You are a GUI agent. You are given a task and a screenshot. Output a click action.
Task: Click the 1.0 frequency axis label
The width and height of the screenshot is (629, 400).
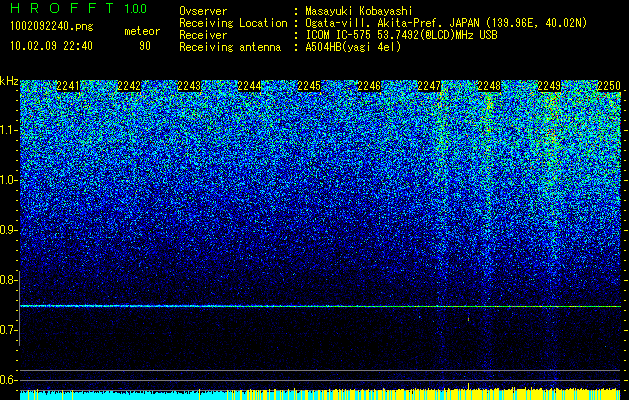click(8, 181)
